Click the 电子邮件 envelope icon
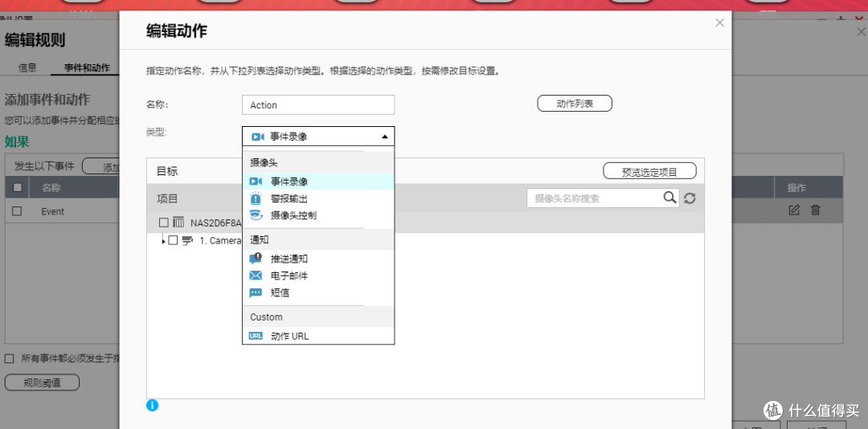The height and width of the screenshot is (429, 868). coord(256,276)
